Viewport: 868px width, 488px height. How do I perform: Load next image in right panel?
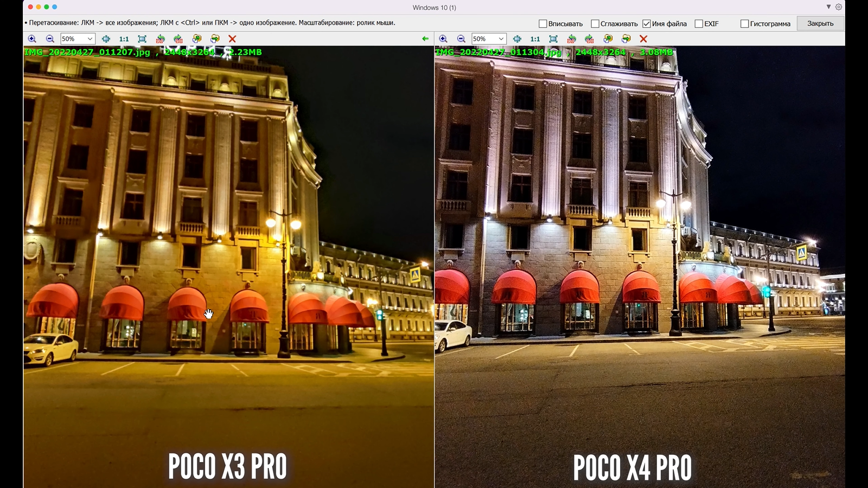(x=626, y=39)
